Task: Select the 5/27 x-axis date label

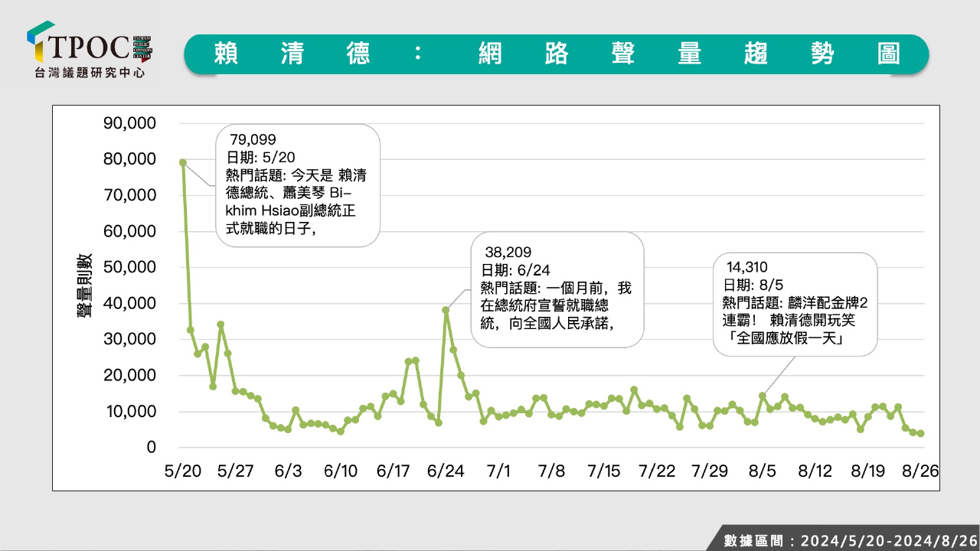Action: tap(235, 471)
